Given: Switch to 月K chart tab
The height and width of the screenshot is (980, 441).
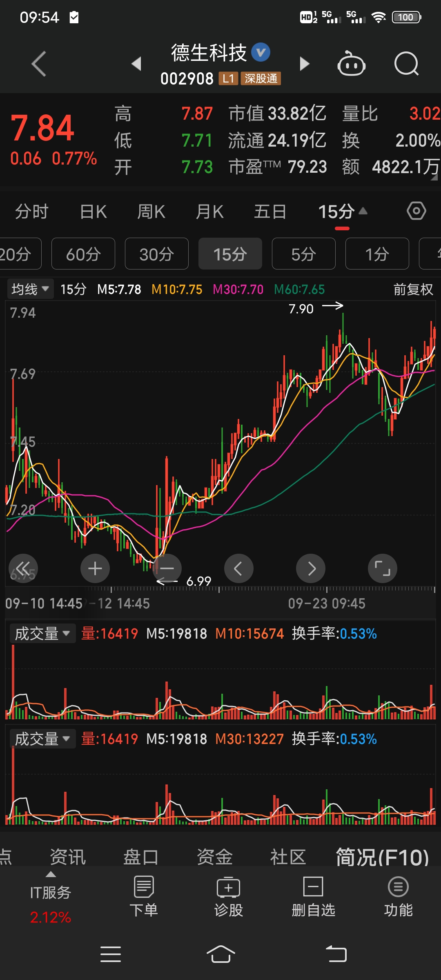Looking at the screenshot, I should (209, 212).
